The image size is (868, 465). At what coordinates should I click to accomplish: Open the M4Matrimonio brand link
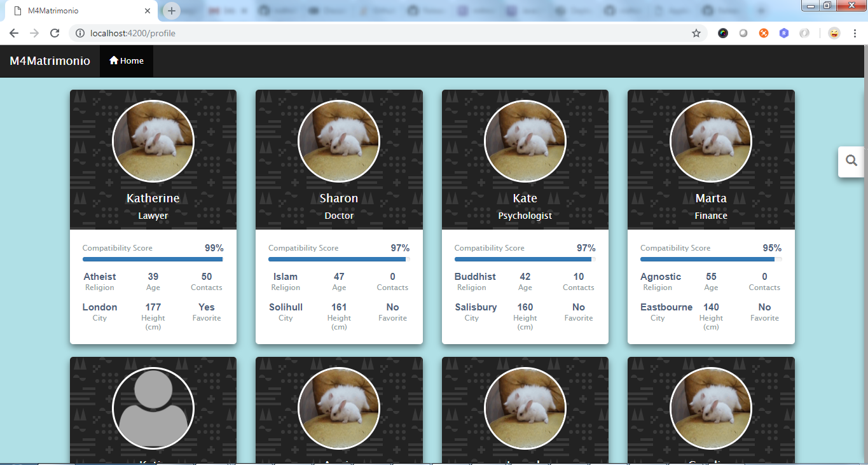pos(50,61)
